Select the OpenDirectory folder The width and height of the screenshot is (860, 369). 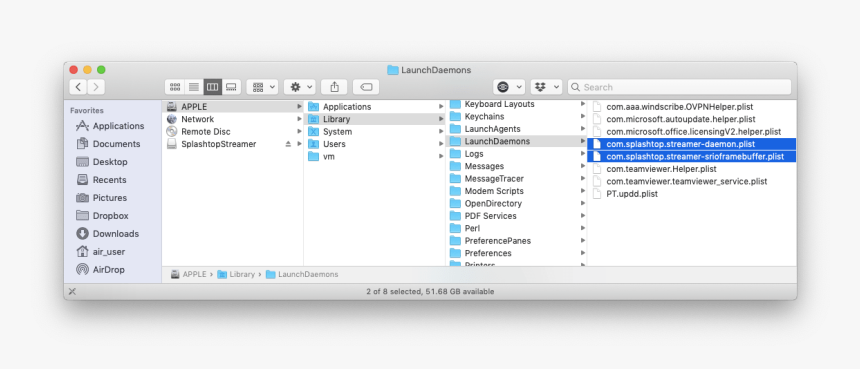tap(516, 203)
